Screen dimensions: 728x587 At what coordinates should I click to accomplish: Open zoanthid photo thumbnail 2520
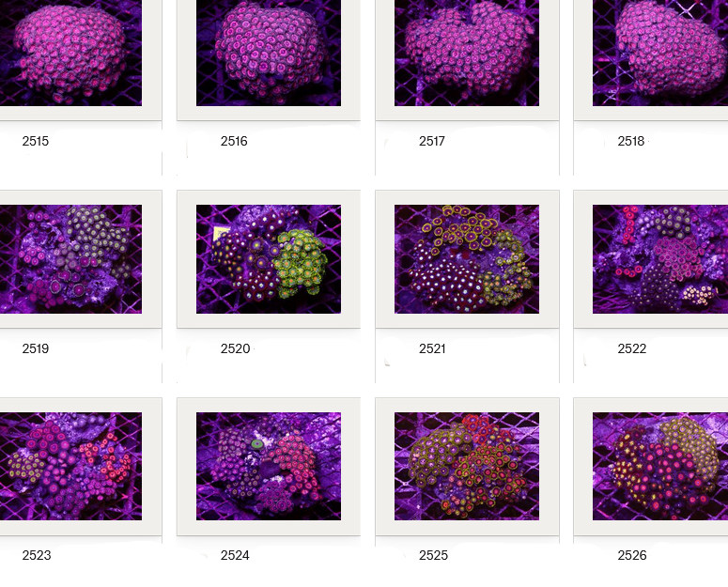(269, 259)
